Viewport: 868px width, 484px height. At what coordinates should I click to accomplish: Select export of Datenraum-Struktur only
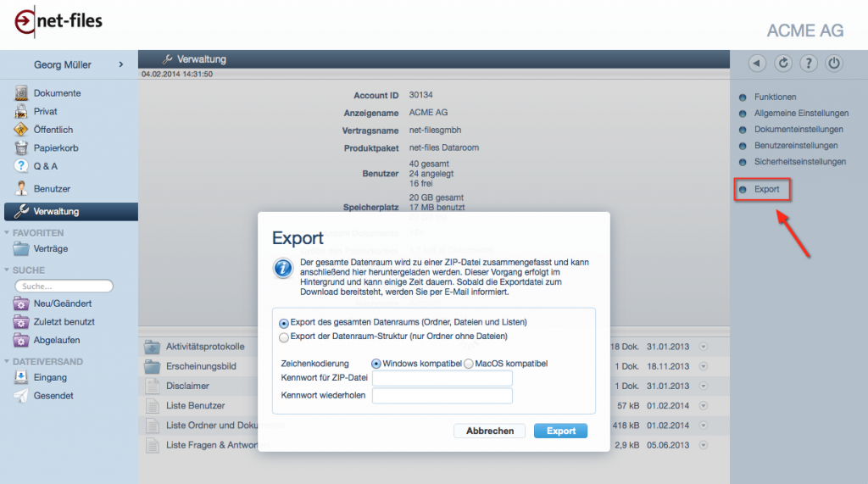pos(284,337)
